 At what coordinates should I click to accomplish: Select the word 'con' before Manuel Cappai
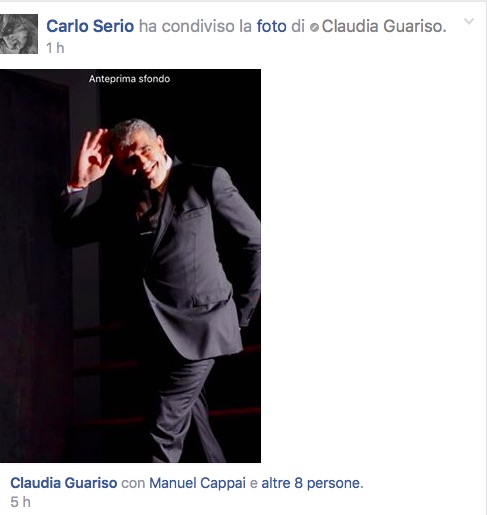133,483
